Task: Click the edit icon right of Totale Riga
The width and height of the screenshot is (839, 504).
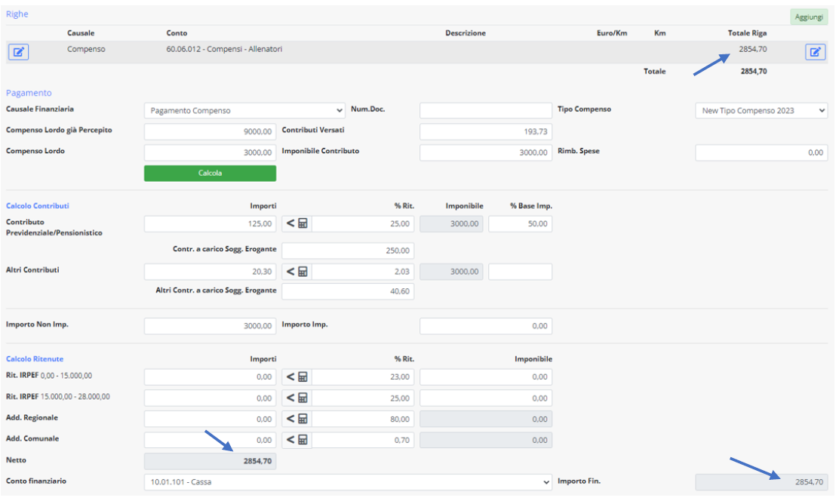Action: (x=816, y=52)
